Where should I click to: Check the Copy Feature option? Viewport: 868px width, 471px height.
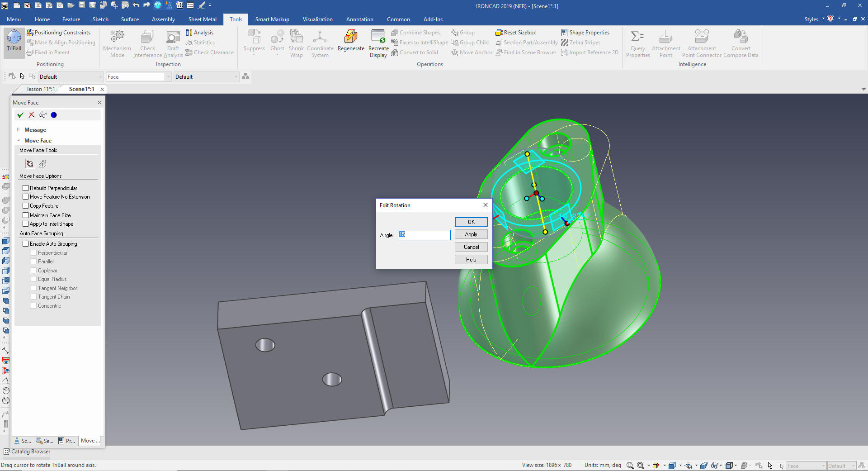tap(26, 206)
